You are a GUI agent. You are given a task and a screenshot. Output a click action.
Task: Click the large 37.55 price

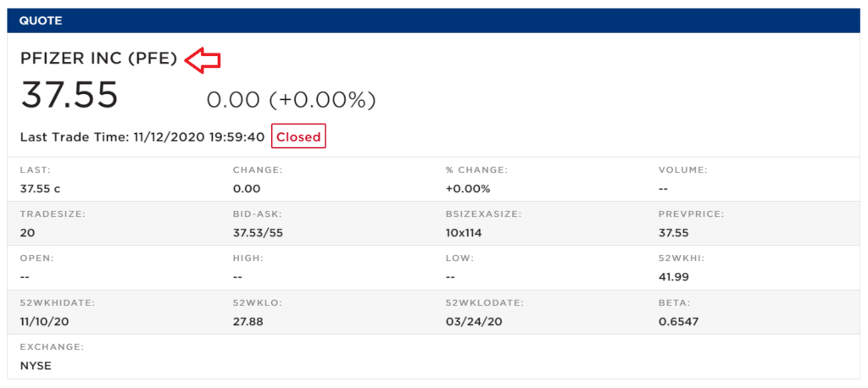pyautogui.click(x=70, y=95)
